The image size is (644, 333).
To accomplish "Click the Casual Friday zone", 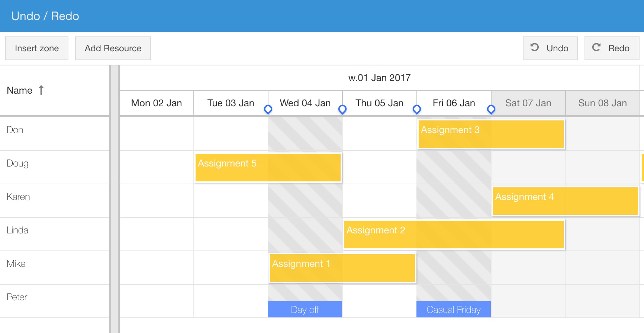I will click(454, 309).
